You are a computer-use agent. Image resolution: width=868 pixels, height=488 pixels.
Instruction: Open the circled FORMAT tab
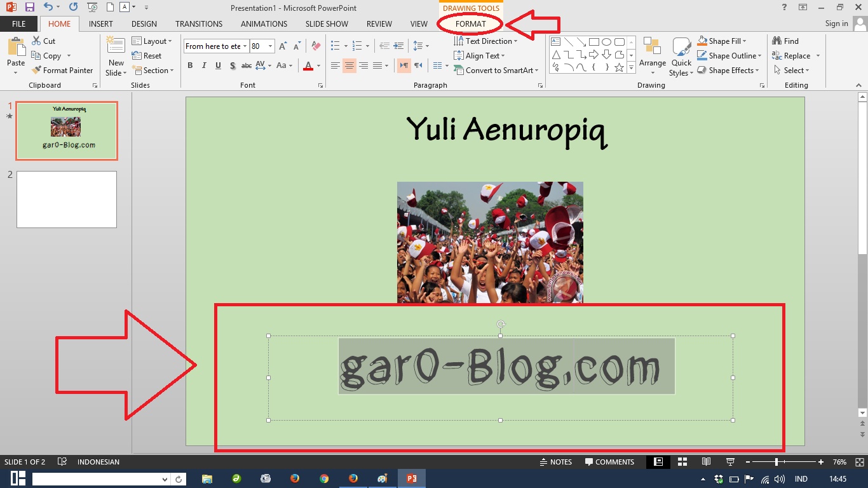coord(471,24)
